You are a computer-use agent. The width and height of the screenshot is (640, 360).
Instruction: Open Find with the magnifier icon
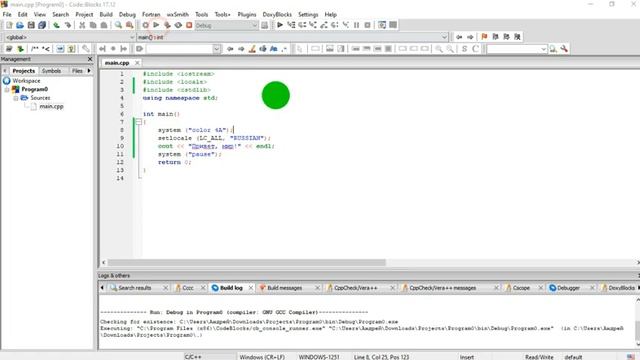coord(118,25)
